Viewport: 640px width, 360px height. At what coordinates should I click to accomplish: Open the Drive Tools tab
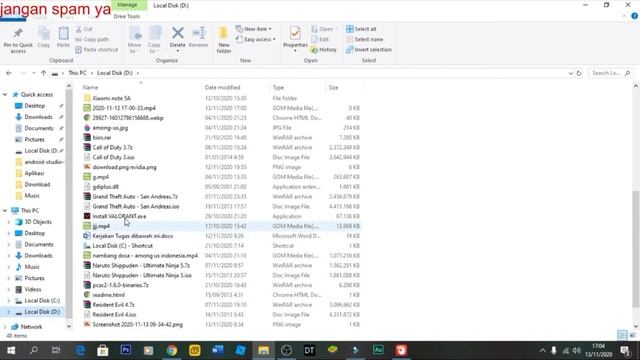[127, 16]
